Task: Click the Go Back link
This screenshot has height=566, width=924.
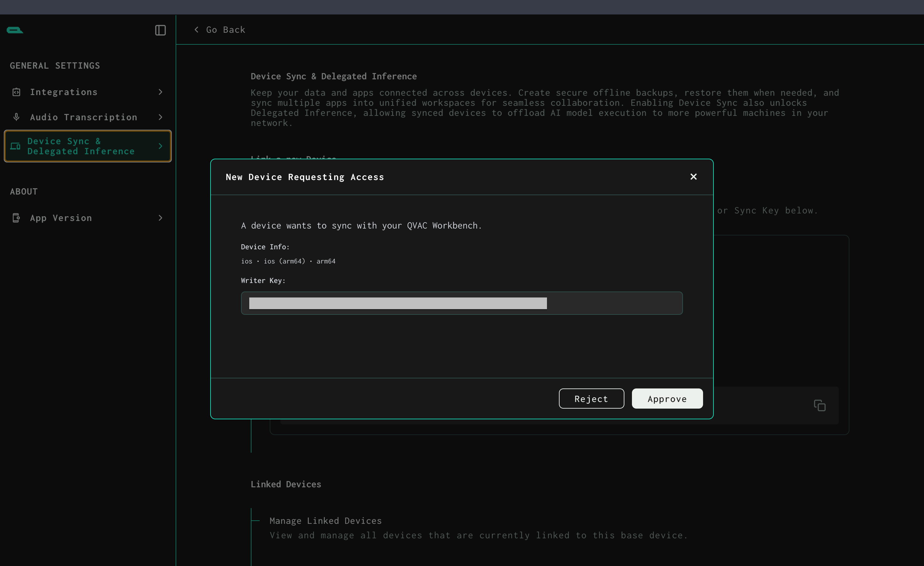Action: [x=225, y=30]
